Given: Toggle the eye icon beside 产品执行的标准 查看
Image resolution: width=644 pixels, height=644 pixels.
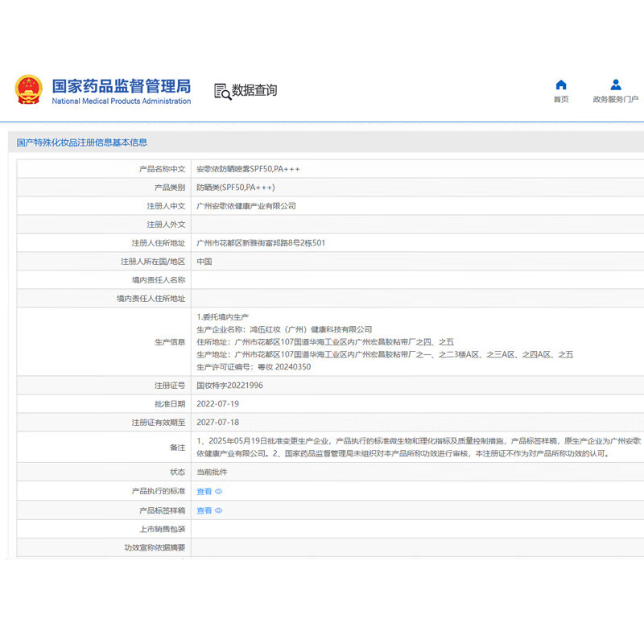Looking at the screenshot, I should tap(217, 490).
